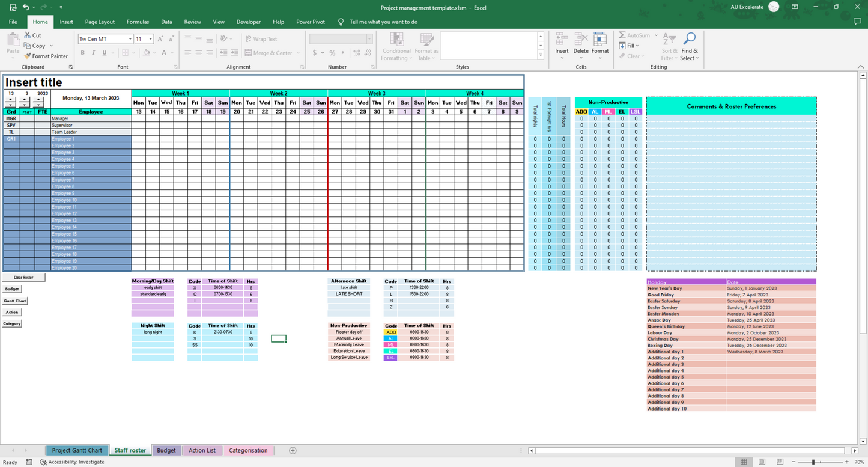Open the Comments pane speech bubble icon
Screen dimensions: 868x467
click(x=857, y=22)
